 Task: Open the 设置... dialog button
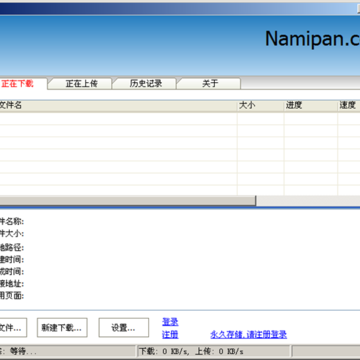point(124,328)
